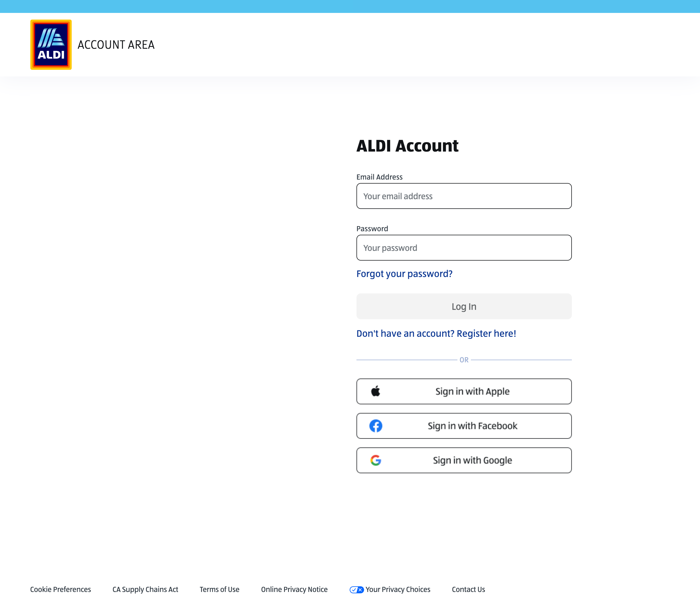Read the Online Privacy Notice
The height and width of the screenshot is (610, 700).
click(294, 589)
